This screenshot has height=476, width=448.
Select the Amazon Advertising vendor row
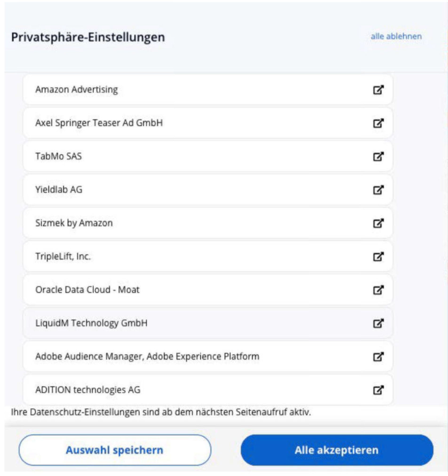click(208, 89)
